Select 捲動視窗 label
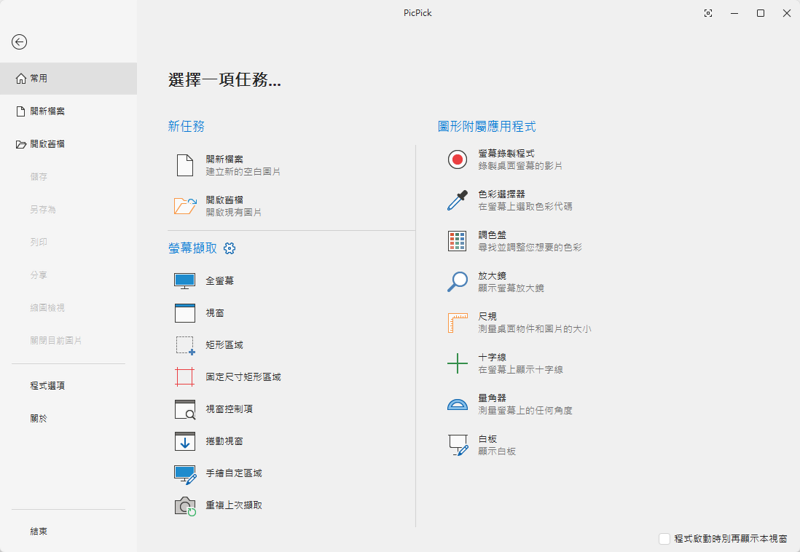 [224, 441]
